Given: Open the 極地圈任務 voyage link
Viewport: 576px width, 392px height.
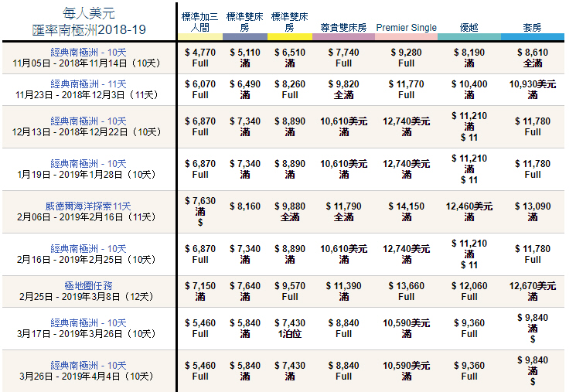Looking at the screenshot, I should click(89, 286).
